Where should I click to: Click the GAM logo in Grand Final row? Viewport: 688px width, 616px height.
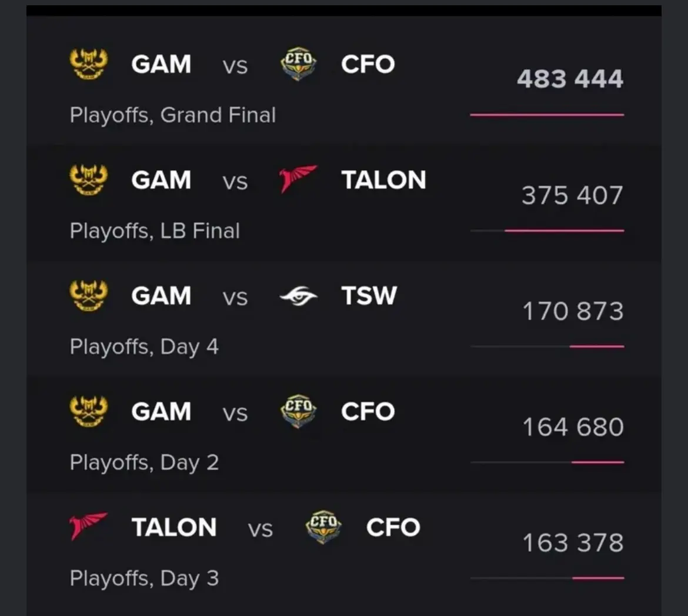coord(89,64)
